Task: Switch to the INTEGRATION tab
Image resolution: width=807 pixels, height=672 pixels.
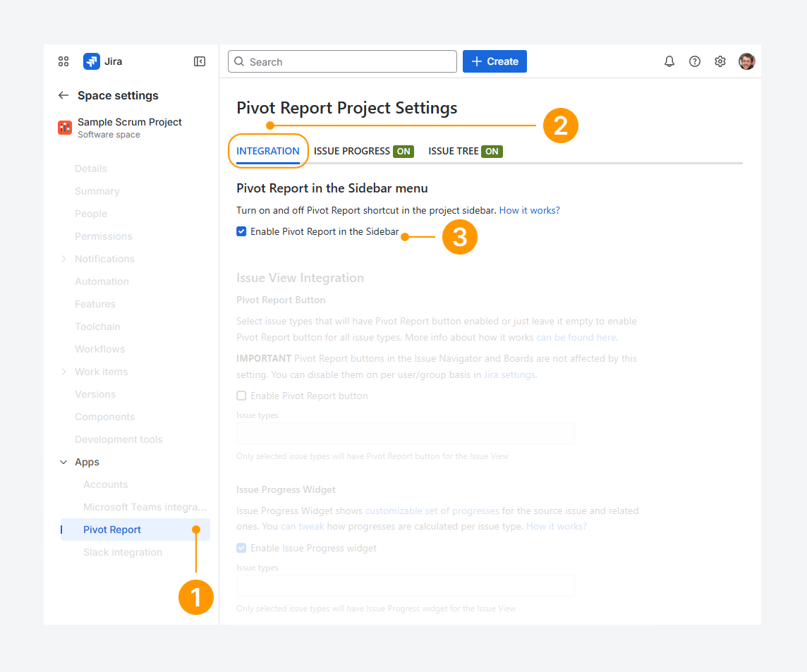Action: pyautogui.click(x=267, y=152)
